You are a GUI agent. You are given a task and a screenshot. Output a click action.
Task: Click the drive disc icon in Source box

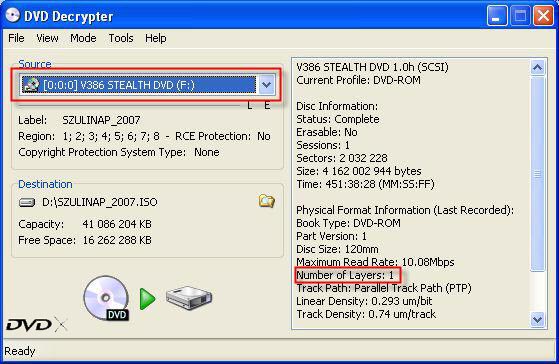tap(31, 85)
